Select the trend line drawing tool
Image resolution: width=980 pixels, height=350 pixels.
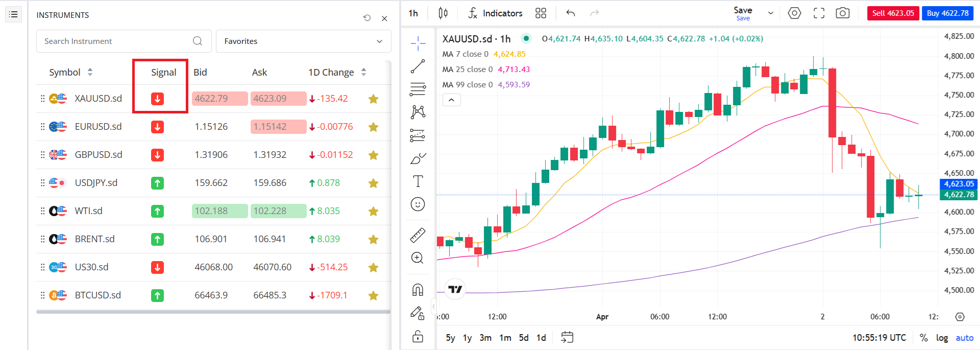[x=418, y=66]
